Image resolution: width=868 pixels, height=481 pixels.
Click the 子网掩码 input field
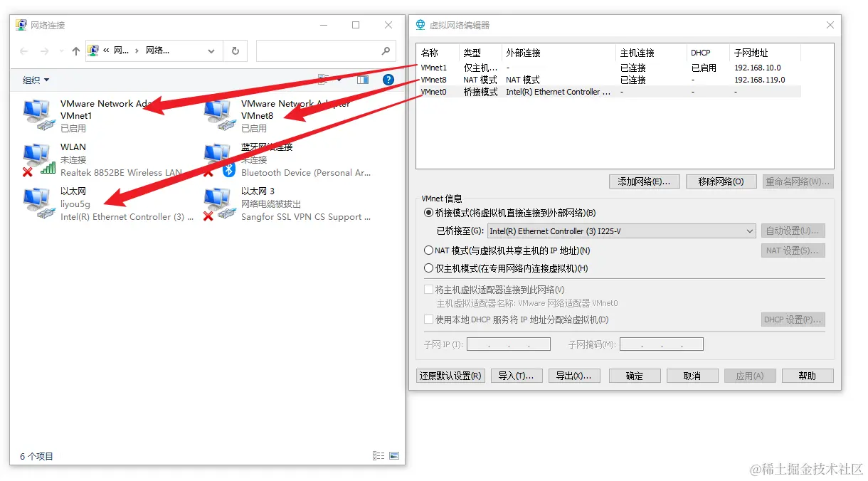pos(662,344)
